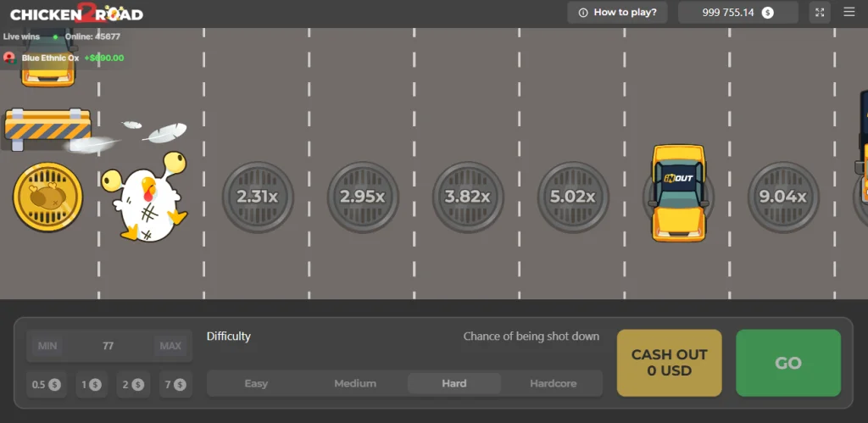Click the bet amount field showing 77
The width and height of the screenshot is (868, 423).
pyautogui.click(x=108, y=346)
